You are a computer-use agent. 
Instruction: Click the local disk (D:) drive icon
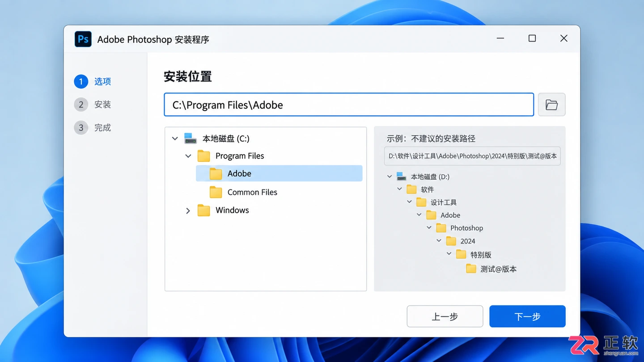[x=401, y=177]
